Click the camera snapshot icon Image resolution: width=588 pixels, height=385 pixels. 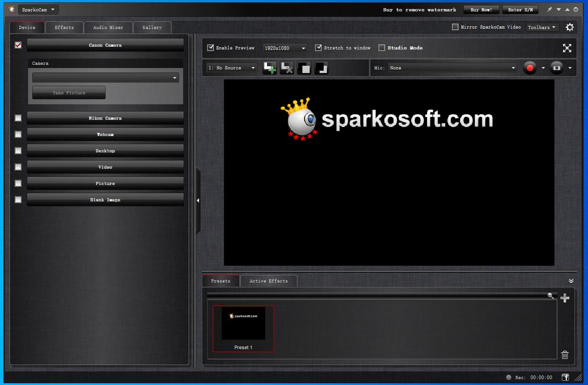[x=557, y=68]
